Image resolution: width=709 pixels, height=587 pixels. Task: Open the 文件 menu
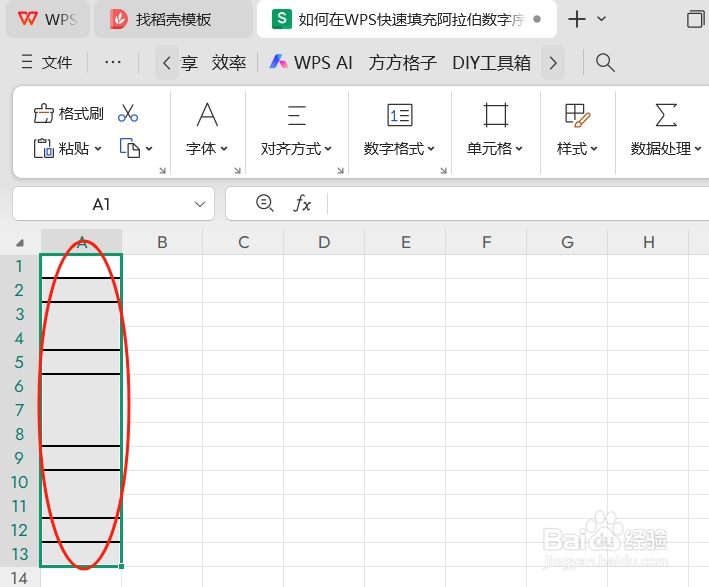[47, 62]
